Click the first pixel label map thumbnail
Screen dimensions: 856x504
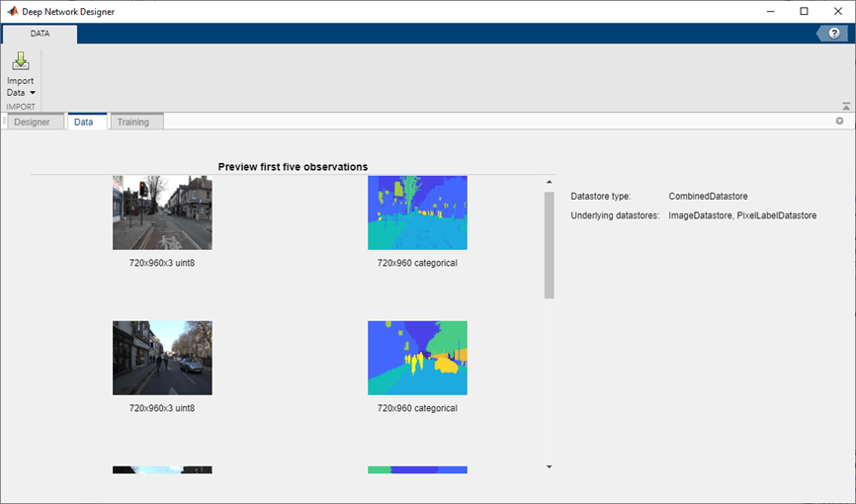417,212
